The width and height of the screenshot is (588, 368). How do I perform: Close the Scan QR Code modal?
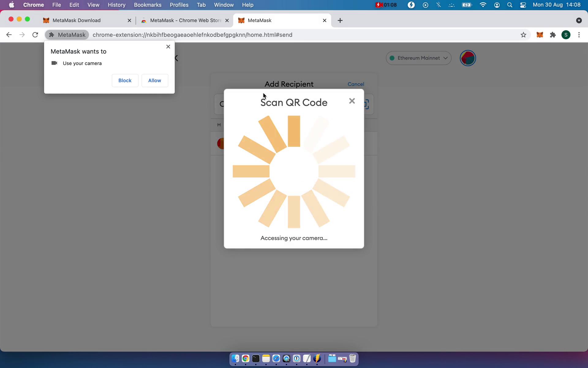pyautogui.click(x=352, y=101)
